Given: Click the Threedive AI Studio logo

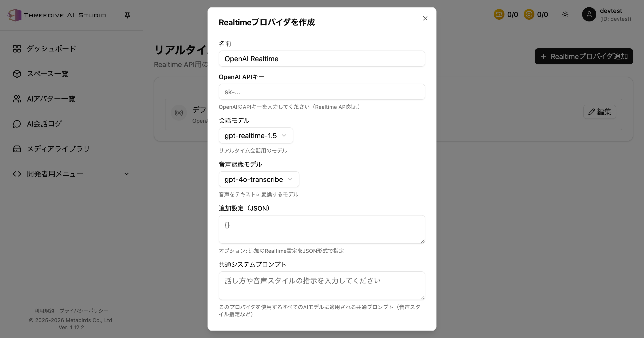Looking at the screenshot, I should coord(57,15).
